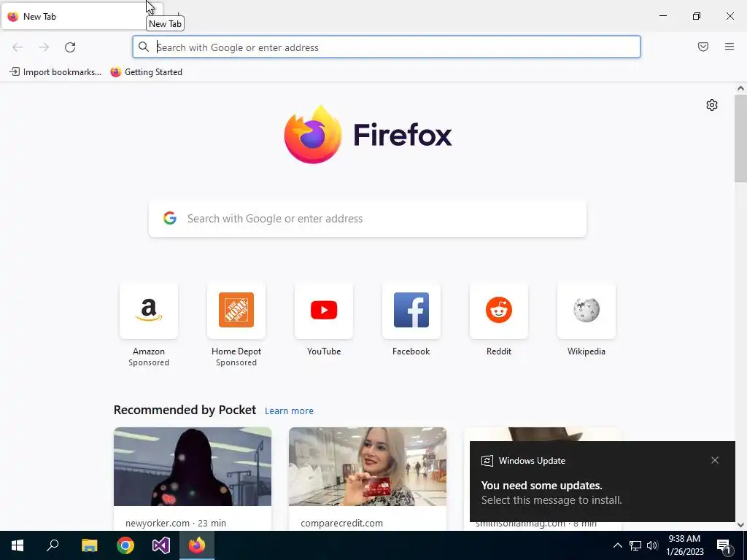The height and width of the screenshot is (560, 747).
Task: Reload the current page
Action: (70, 47)
